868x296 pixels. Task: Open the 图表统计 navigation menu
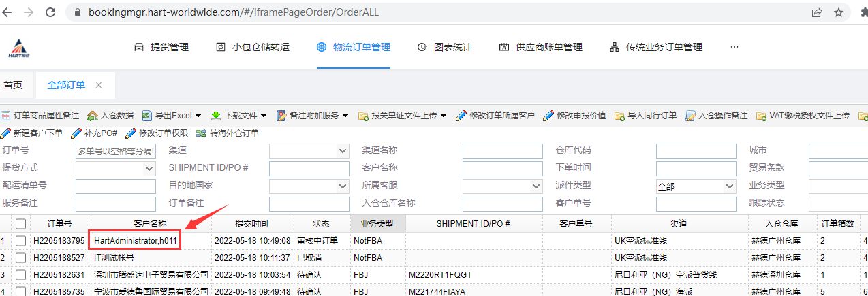(x=444, y=48)
